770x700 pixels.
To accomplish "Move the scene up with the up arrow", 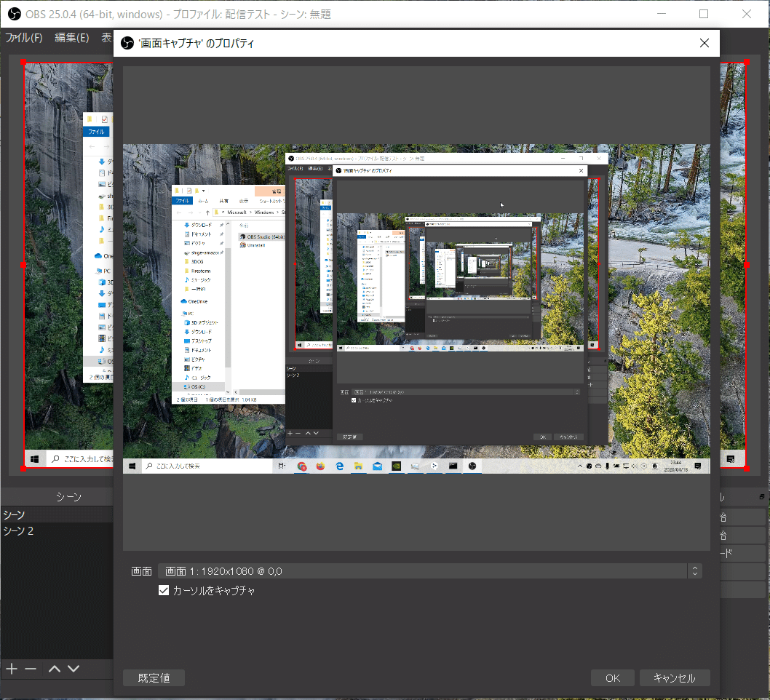I will click(55, 669).
